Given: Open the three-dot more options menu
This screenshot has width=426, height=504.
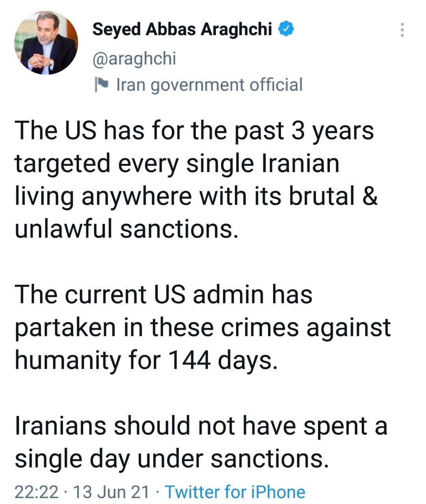Looking at the screenshot, I should tap(402, 30).
